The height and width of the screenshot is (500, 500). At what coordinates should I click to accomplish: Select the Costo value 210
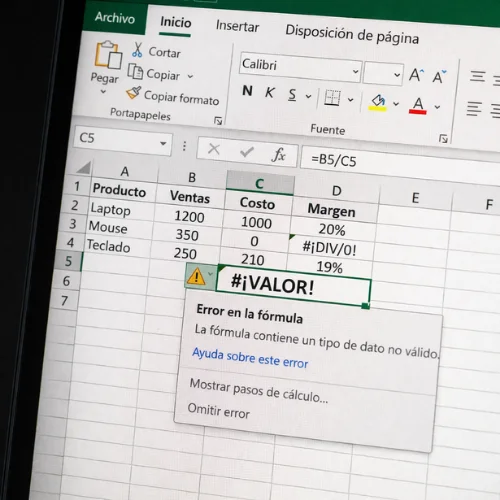tap(253, 259)
